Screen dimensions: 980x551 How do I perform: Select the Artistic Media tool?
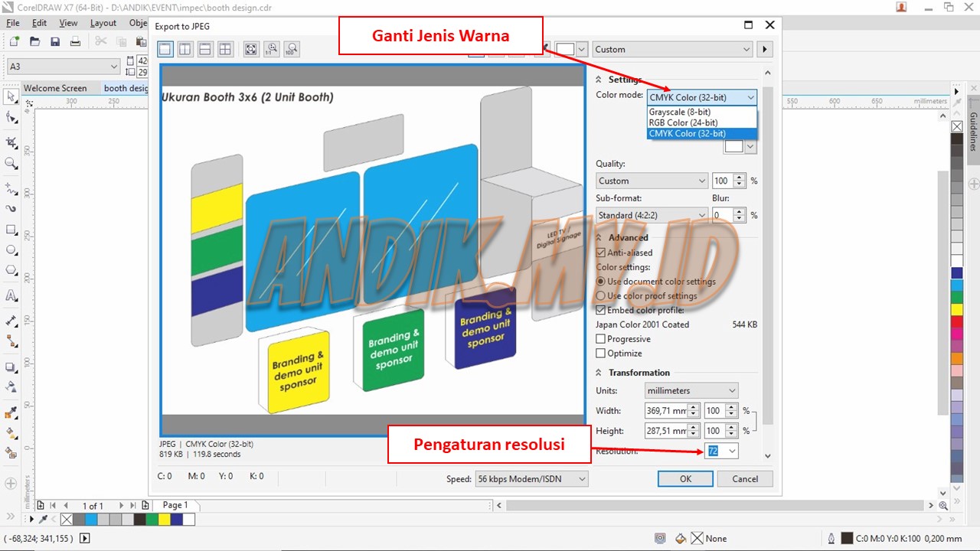pyautogui.click(x=11, y=208)
